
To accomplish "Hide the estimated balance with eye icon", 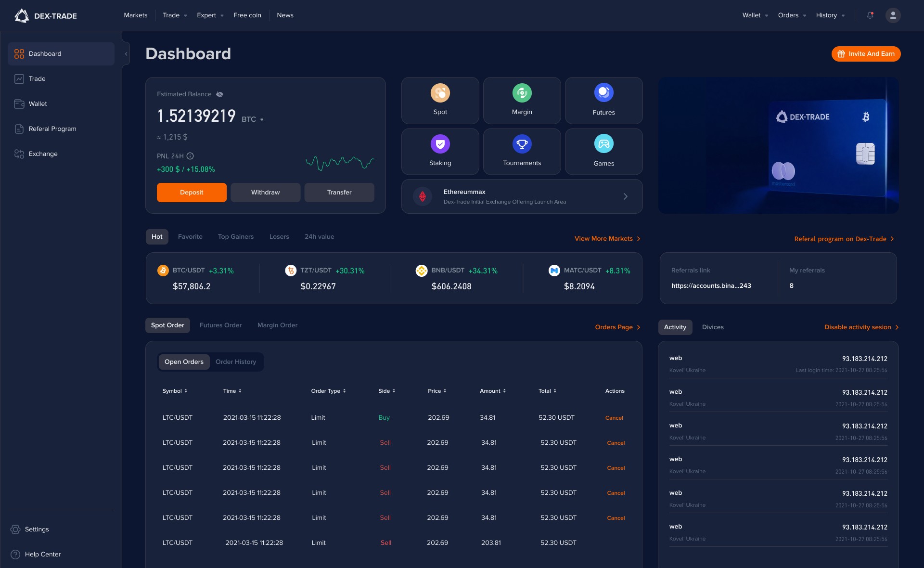I will pyautogui.click(x=219, y=94).
